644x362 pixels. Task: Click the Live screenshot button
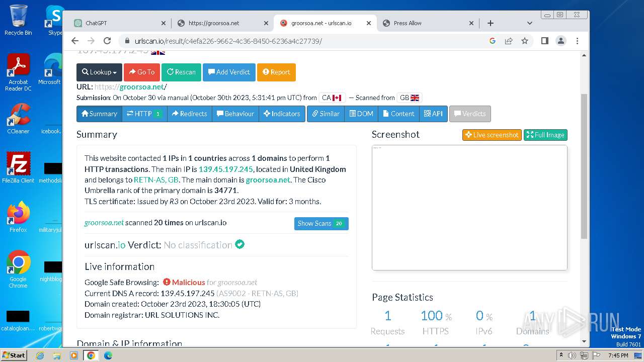click(492, 135)
